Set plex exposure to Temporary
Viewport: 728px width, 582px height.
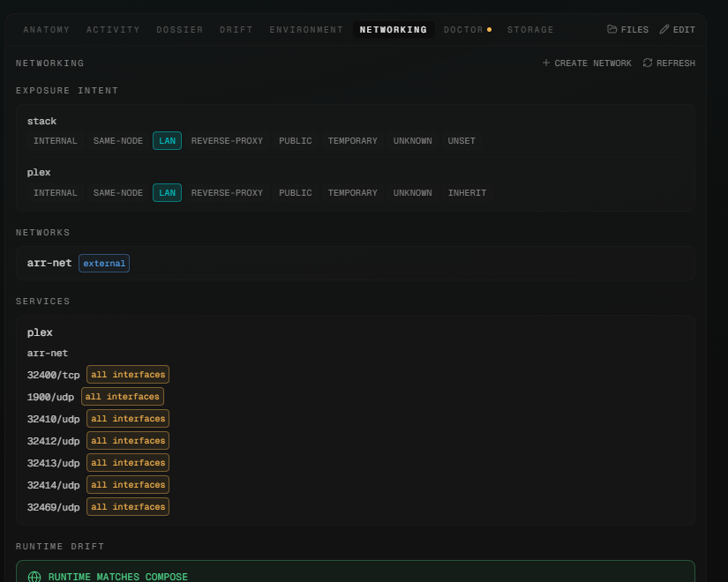pos(352,192)
